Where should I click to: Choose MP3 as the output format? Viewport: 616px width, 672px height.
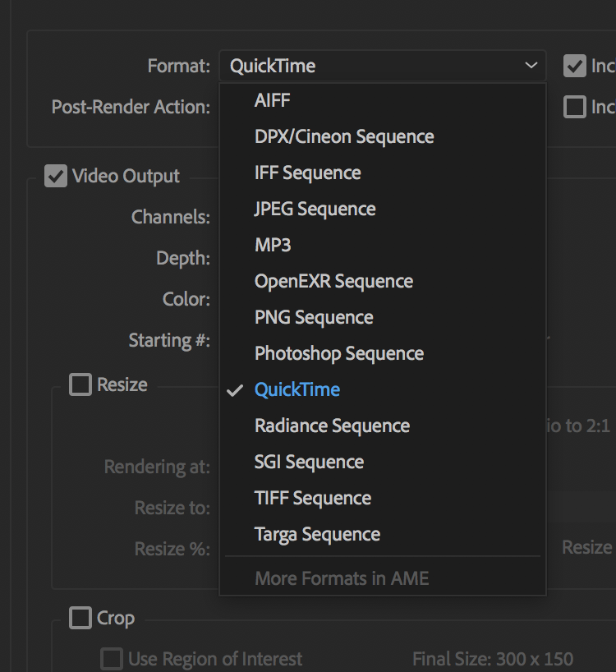coord(383,245)
